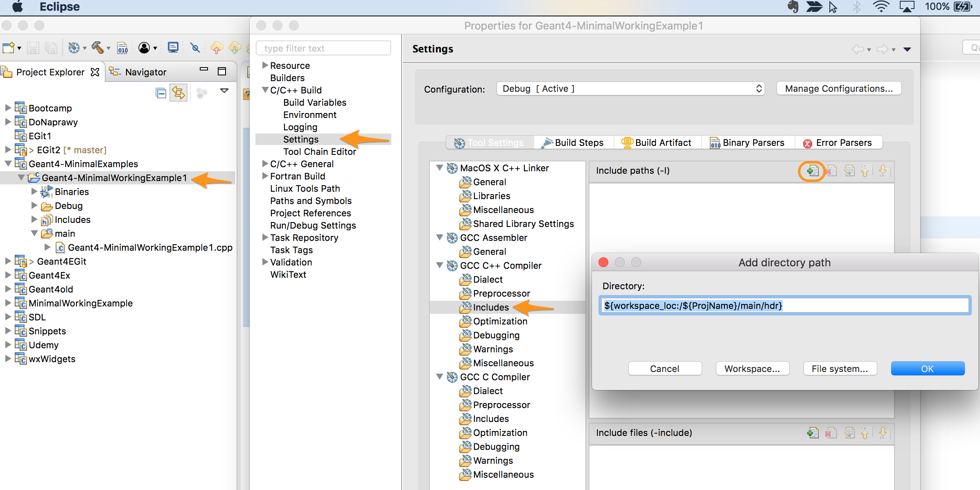Collapse the GCC C++ Compiler section

coord(440,265)
